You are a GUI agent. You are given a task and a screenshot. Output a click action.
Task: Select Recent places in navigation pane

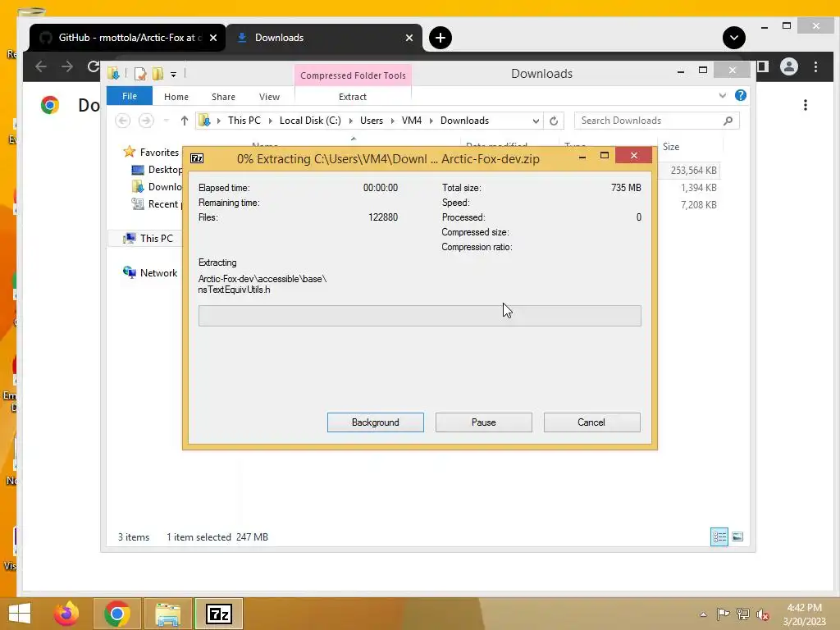click(x=157, y=204)
